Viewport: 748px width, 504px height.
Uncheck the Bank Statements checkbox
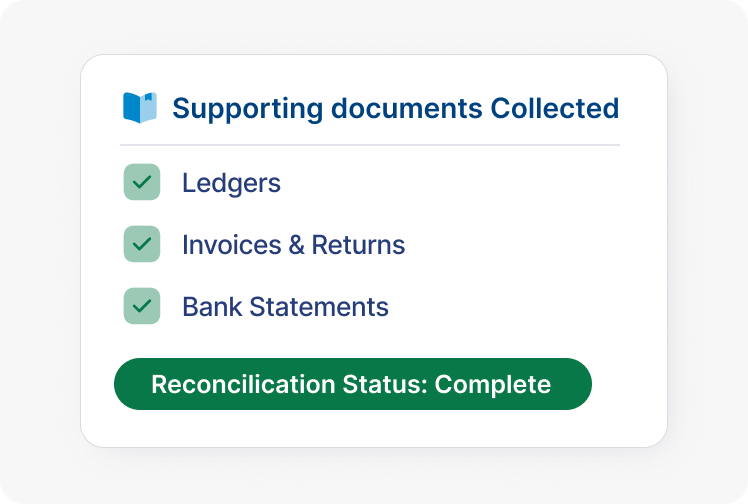[142, 306]
